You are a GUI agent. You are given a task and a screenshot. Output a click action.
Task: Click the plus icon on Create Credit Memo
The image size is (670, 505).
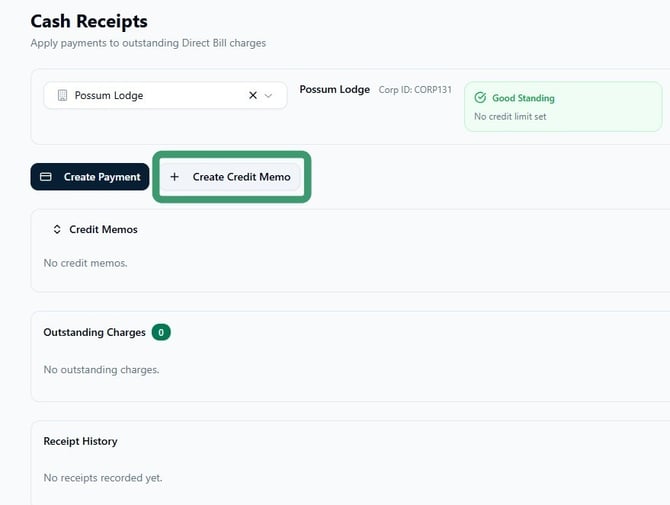174,177
